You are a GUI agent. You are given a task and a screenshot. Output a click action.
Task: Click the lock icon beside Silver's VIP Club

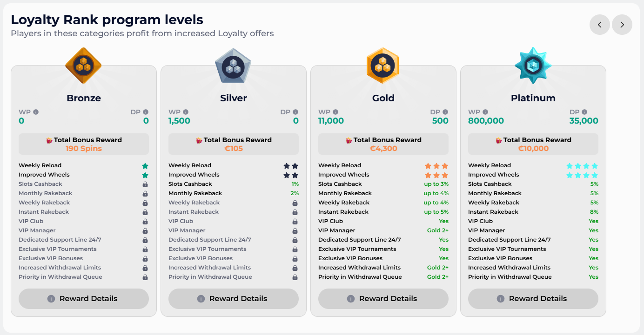(295, 221)
